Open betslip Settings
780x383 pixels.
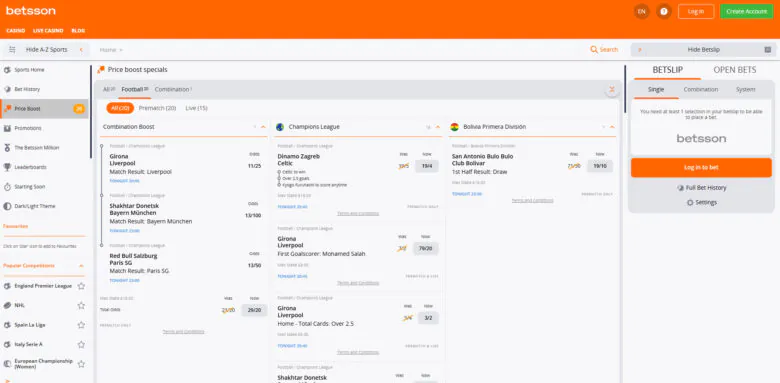pos(701,203)
